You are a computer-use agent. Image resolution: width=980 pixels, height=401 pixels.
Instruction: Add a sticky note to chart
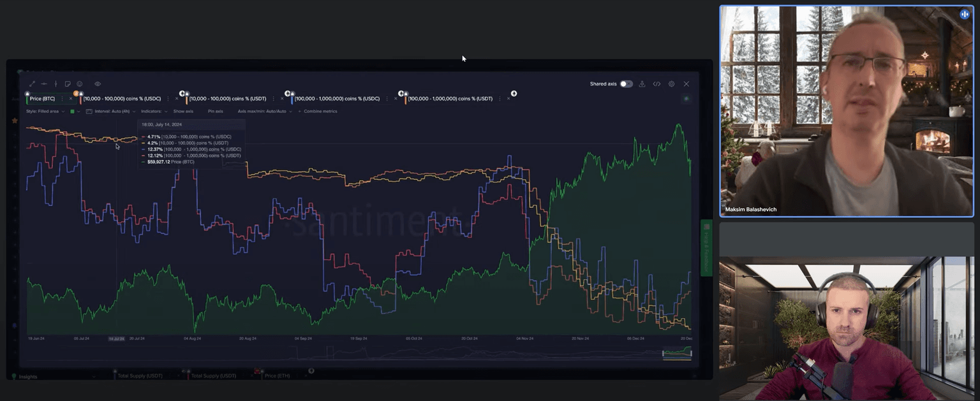click(68, 84)
